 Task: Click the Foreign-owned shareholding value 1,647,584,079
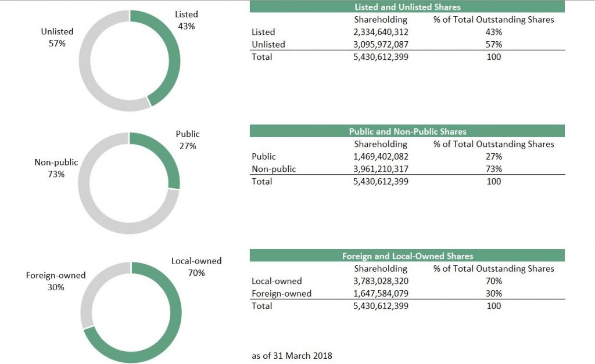coord(381,293)
